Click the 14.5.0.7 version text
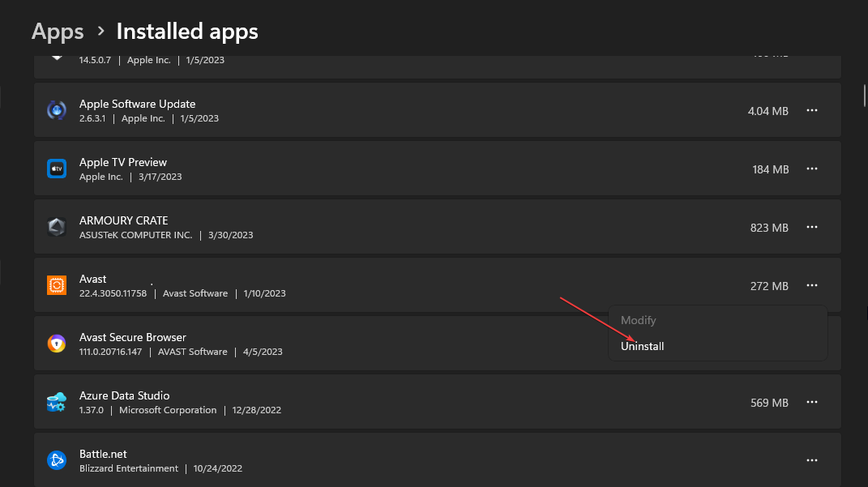 pos(95,60)
